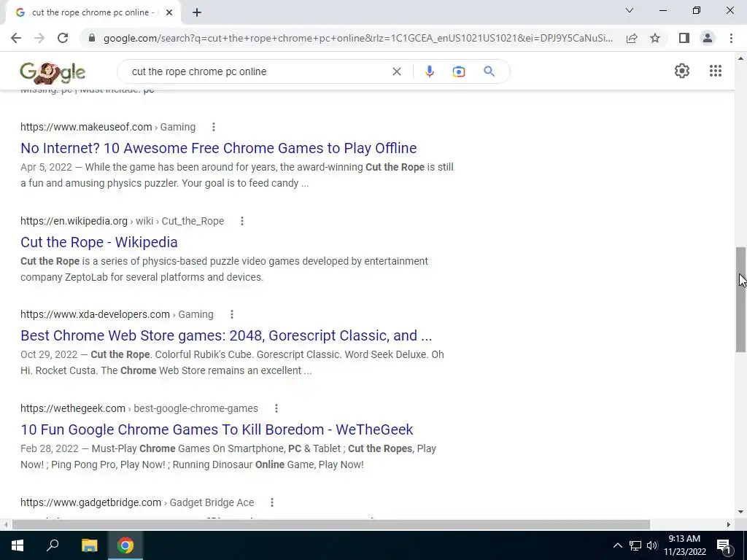Share this page from the address bar
747x560 pixels.
click(632, 38)
